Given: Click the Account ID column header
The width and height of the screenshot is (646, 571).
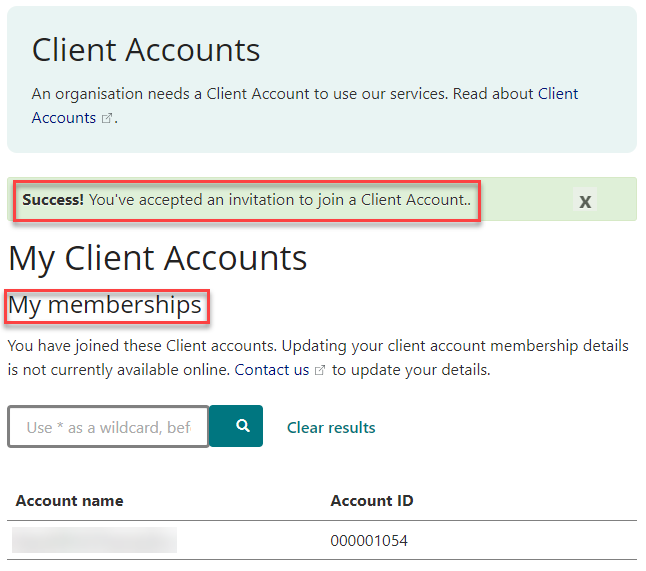Looking at the screenshot, I should [371, 501].
